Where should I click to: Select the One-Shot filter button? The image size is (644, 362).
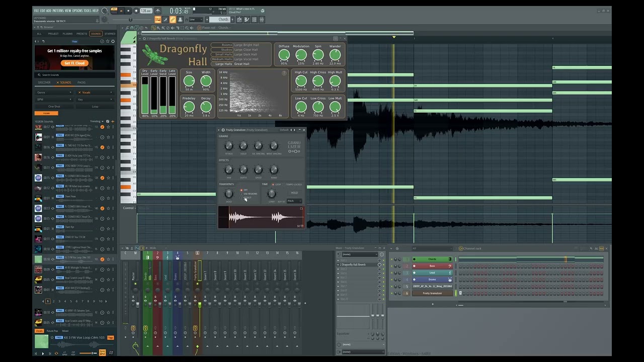coord(54,107)
